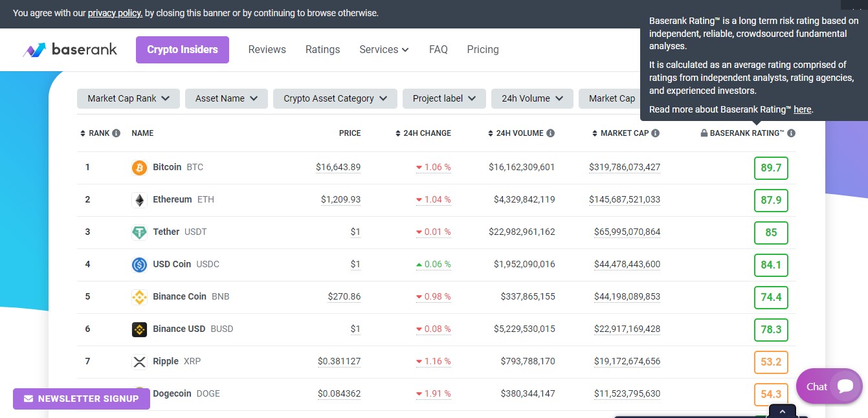The height and width of the screenshot is (418, 868).
Task: Click Ethereum's market cap $145,687,521,033
Action: pyautogui.click(x=625, y=200)
